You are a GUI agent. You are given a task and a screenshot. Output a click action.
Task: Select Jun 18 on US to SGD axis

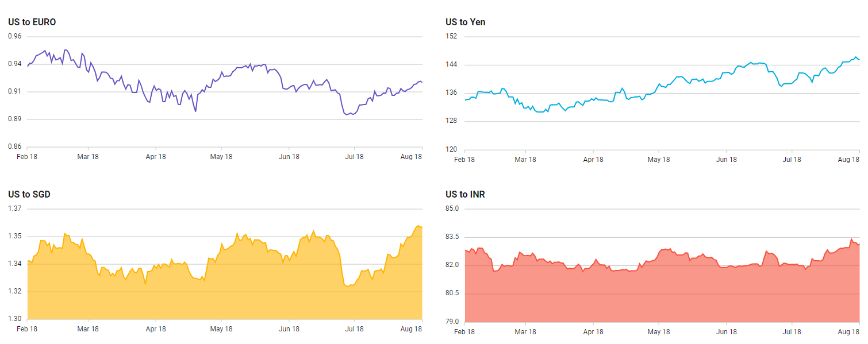pyautogui.click(x=289, y=329)
